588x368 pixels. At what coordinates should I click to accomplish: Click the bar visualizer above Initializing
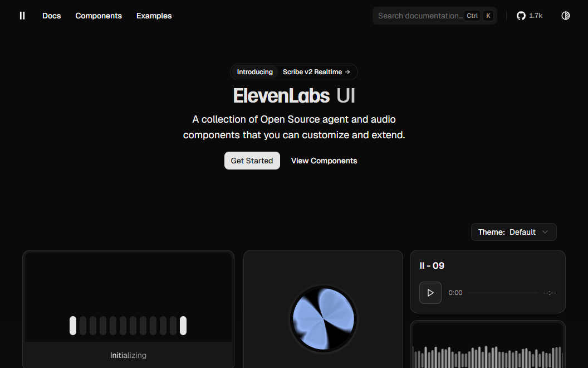[128, 326]
